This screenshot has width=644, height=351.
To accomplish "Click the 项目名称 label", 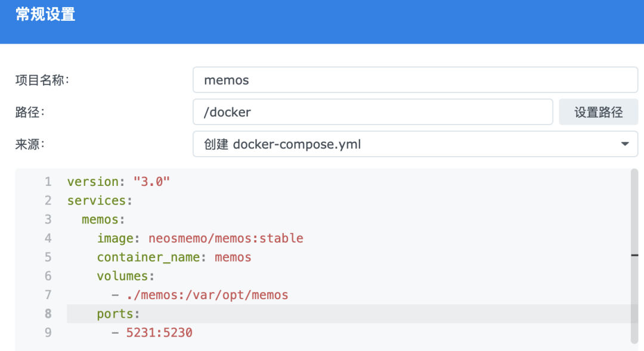I will pyautogui.click(x=42, y=80).
